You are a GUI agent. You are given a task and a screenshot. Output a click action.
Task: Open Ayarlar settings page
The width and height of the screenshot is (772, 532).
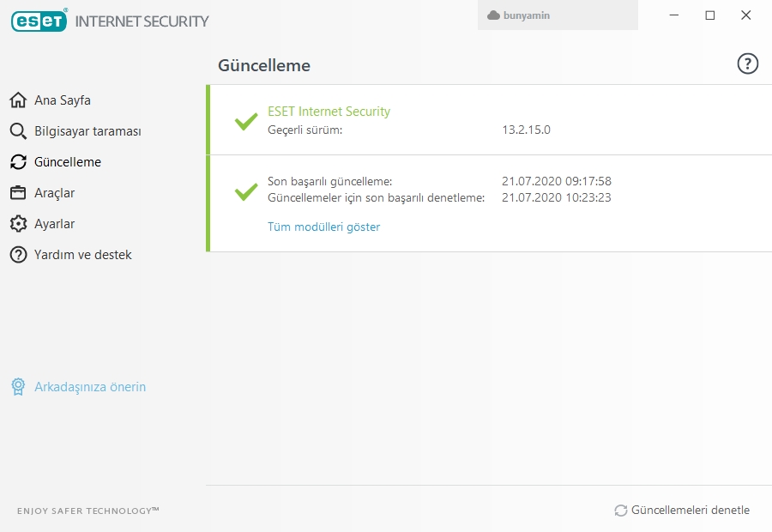click(55, 224)
